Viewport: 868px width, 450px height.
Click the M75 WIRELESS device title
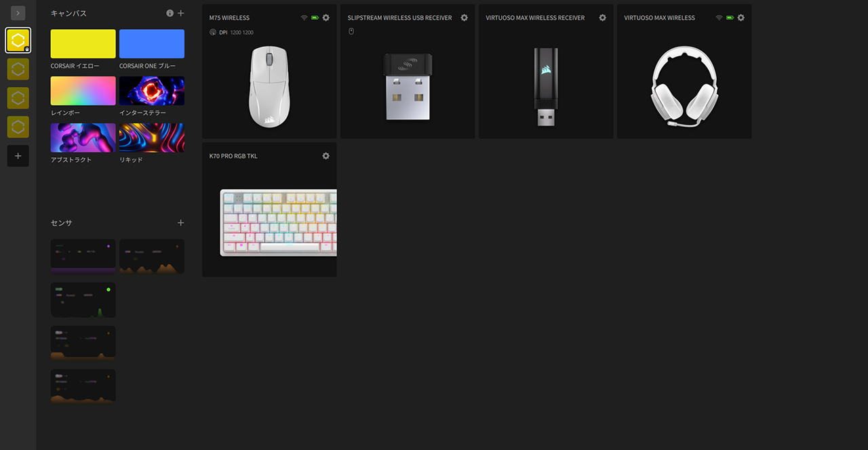tap(230, 18)
